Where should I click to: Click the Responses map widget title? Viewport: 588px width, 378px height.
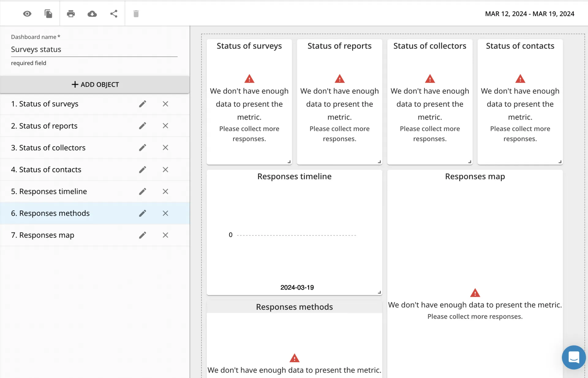tap(475, 176)
